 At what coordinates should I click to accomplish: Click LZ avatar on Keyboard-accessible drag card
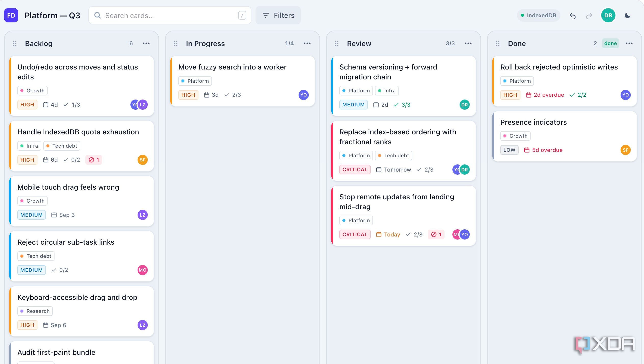(143, 325)
